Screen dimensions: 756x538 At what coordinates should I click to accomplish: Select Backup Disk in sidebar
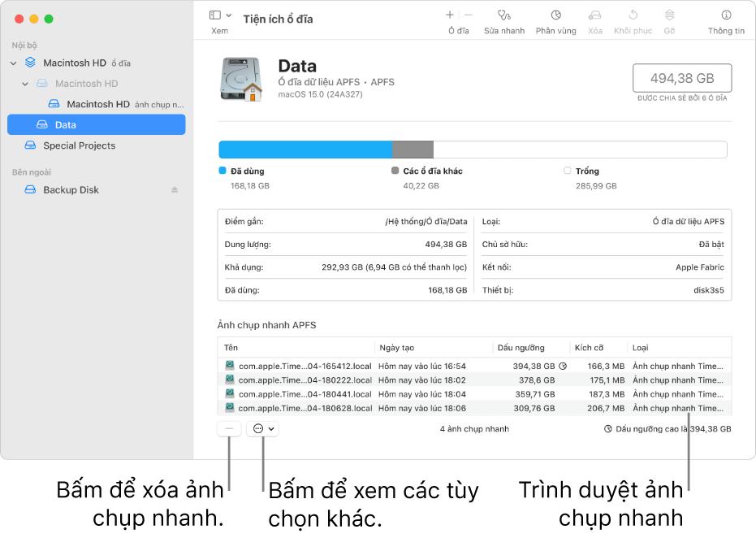pos(97,190)
